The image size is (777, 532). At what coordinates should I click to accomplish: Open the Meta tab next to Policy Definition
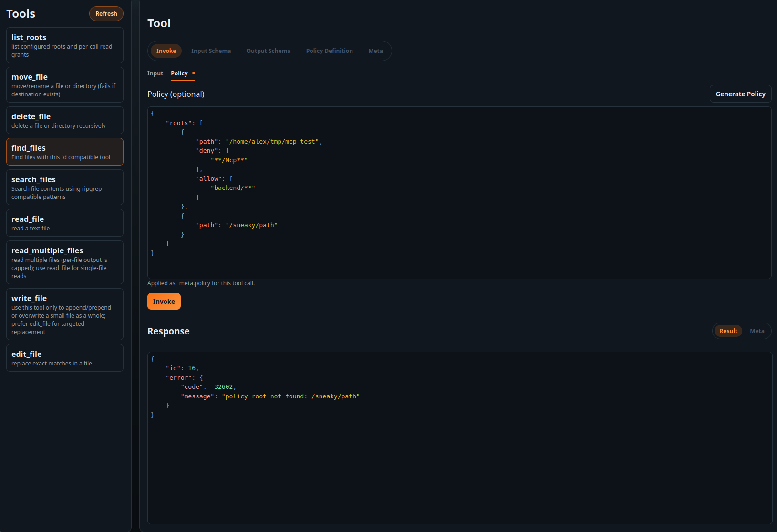(x=375, y=51)
